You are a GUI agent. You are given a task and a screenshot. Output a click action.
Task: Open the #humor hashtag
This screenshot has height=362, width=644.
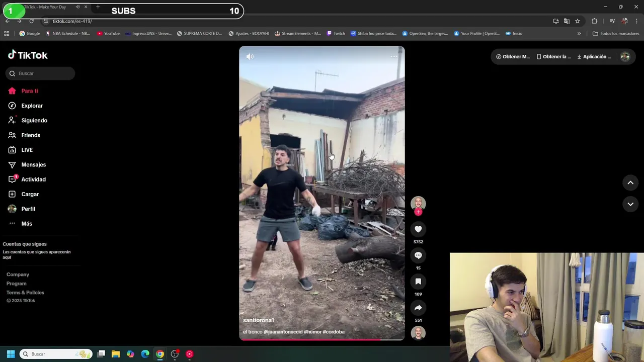click(312, 332)
